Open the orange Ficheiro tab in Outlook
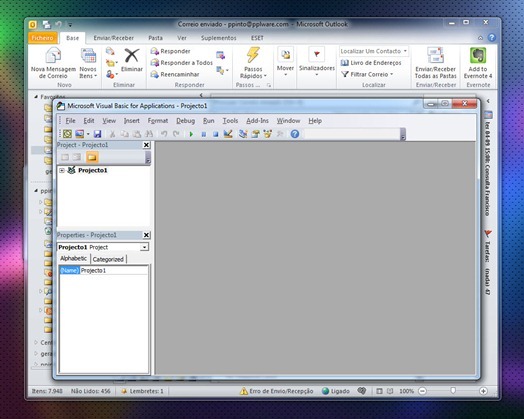Viewport: 524px width, 419px height. [x=42, y=38]
